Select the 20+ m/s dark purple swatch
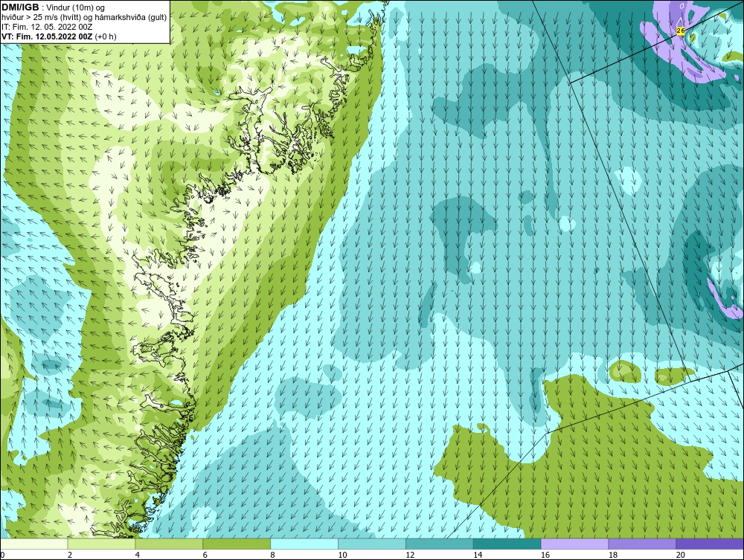The width and height of the screenshot is (744, 560). click(x=710, y=544)
